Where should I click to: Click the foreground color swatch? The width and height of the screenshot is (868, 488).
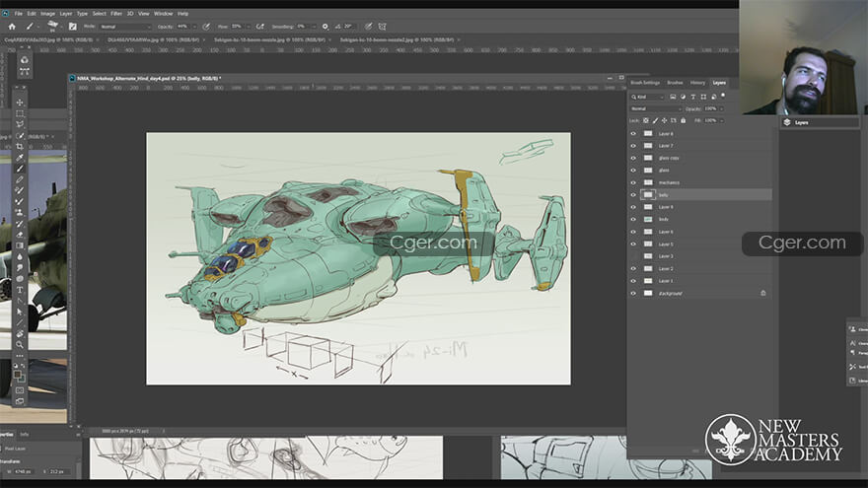[x=18, y=375]
